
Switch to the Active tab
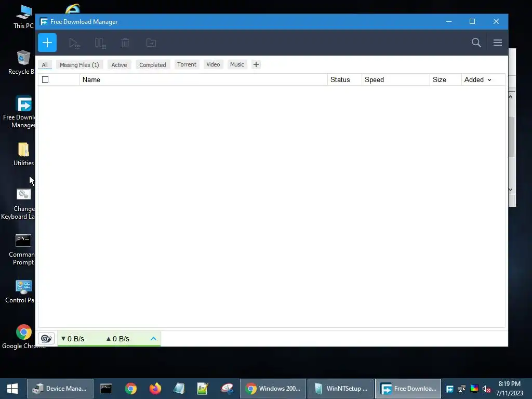pos(119,65)
